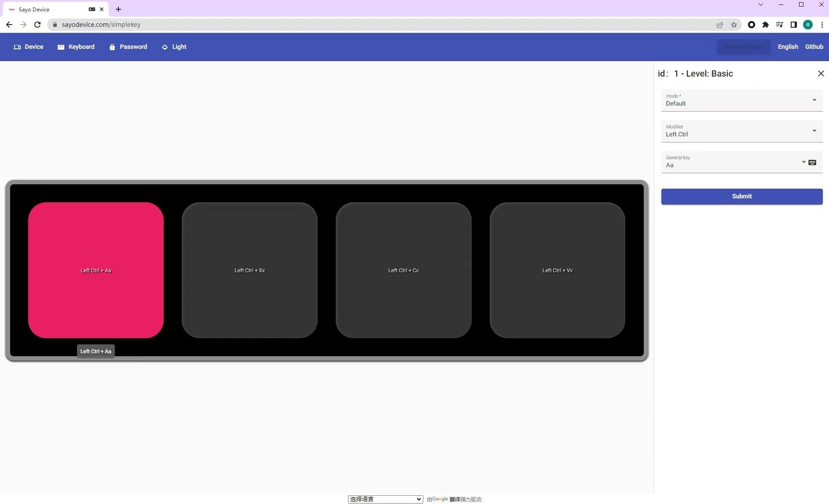The width and height of the screenshot is (829, 504).
Task: Bookmark the page with the star icon
Action: coord(734,25)
